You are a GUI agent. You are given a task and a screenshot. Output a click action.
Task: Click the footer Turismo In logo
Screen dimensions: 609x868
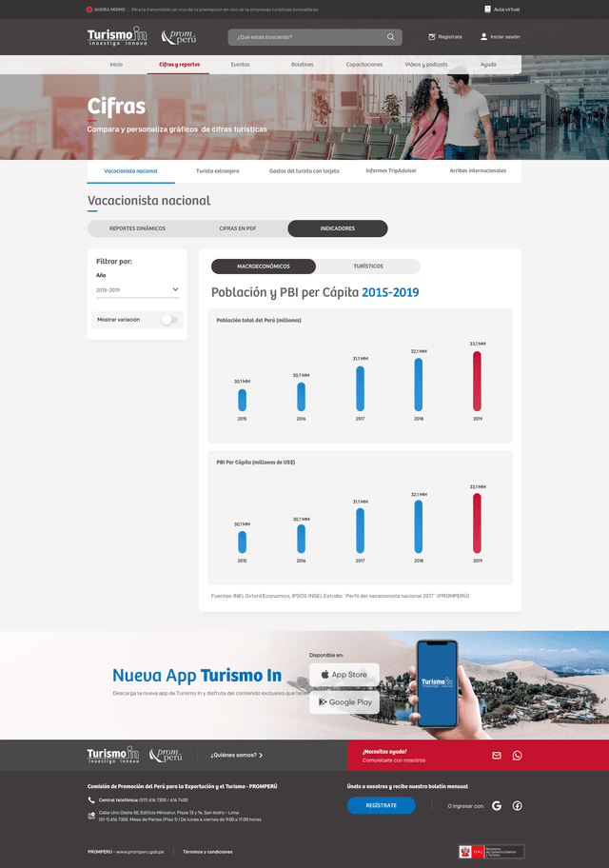tap(113, 755)
